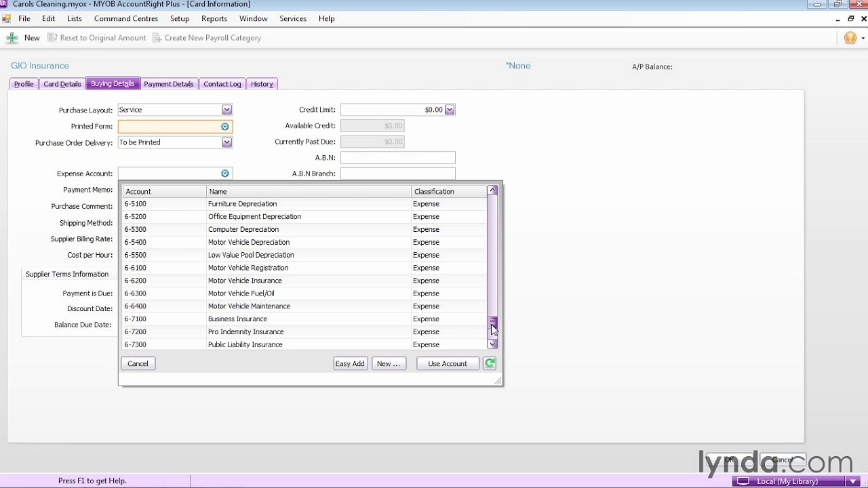Click the Printed Form lookup arrow icon
This screenshot has width=868, height=488.
[225, 127]
